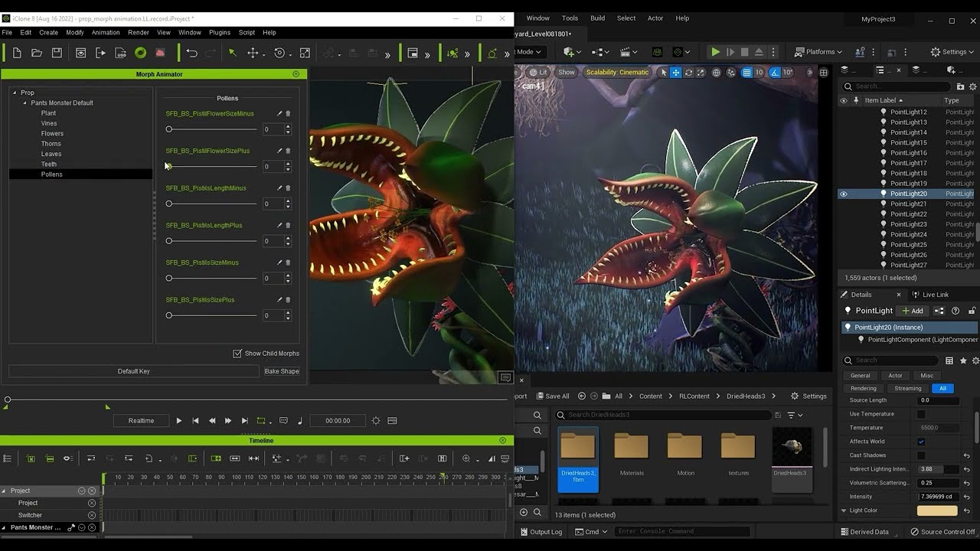Viewport: 980px width, 551px height.
Task: Click the pencil edit icon for SFB_BS_PistilsLengthPlus
Action: click(279, 226)
